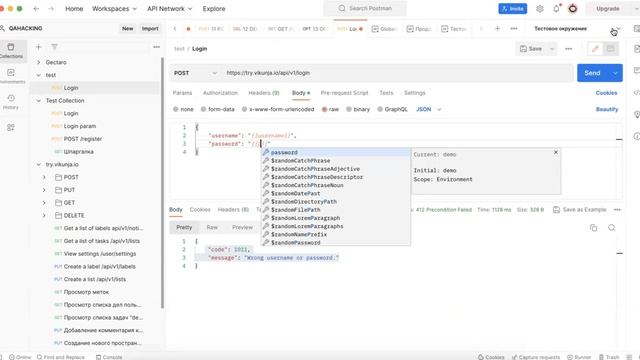
Task: Expand the PUT folder
Action: pos(44,190)
